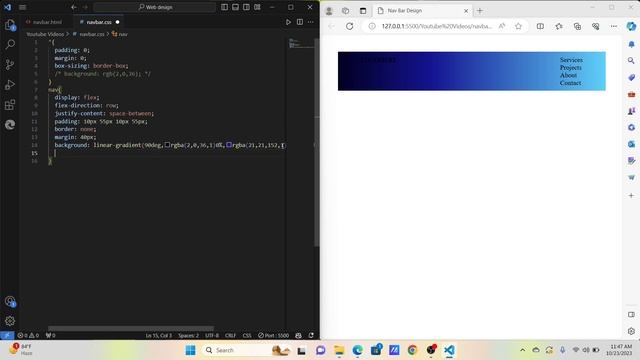
Task: Open the Source Control view
Action: tap(10, 64)
